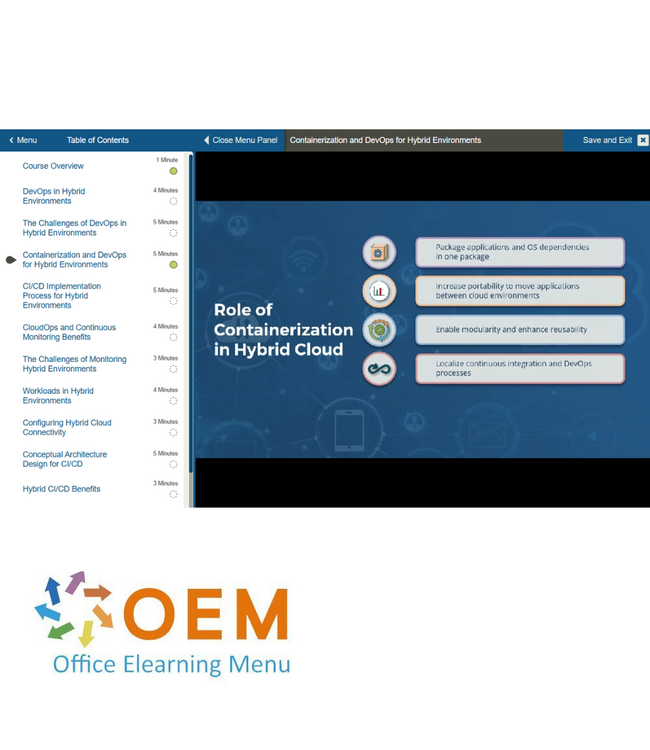Open CI/CD Implementation Process lesson
Viewport: 650px width, 750px height.
coord(62,295)
